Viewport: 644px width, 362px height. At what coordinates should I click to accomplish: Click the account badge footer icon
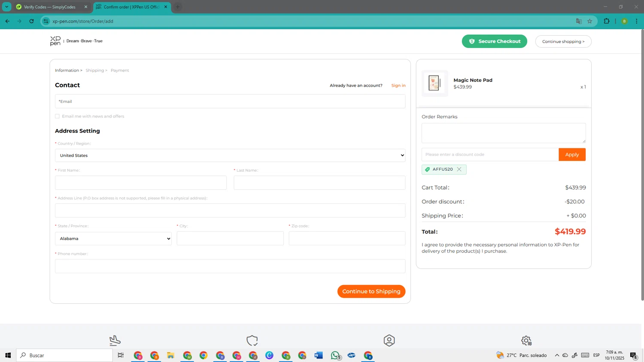click(x=389, y=341)
